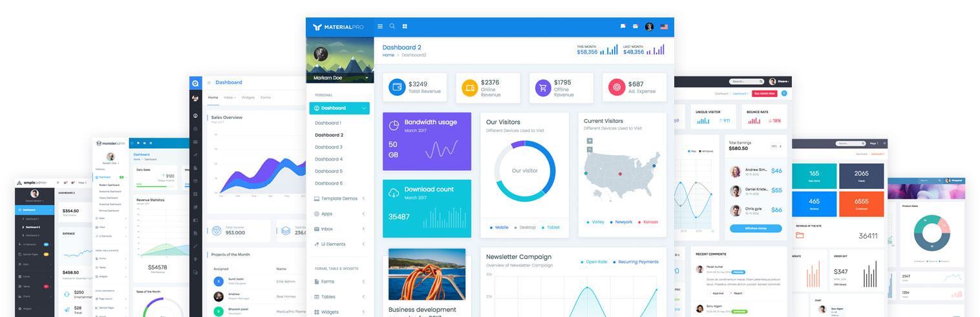The image size is (980, 317).
Task: Switch to Widgets tab in Elite admin
Action: pos(248,97)
